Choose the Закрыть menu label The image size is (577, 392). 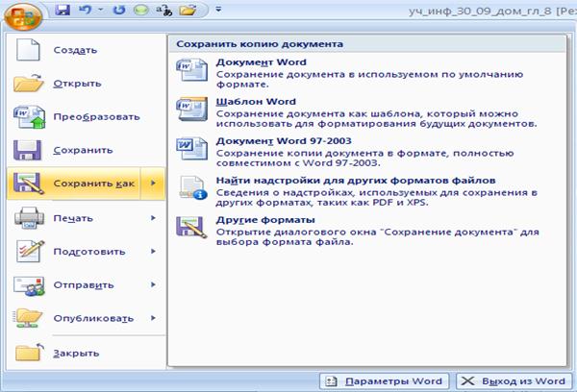click(76, 353)
